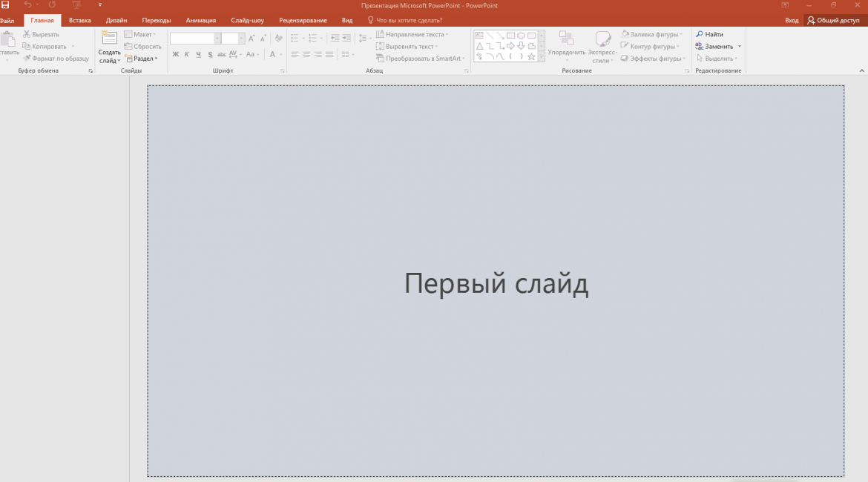The height and width of the screenshot is (482, 868).
Task: Open Экспресс-стили quick styles
Action: click(x=602, y=47)
